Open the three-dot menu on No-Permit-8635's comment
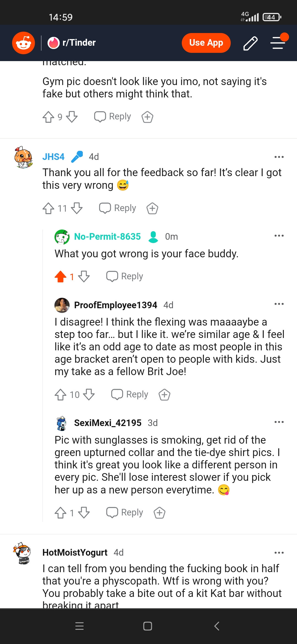This screenshot has width=297, height=644. tap(279, 236)
